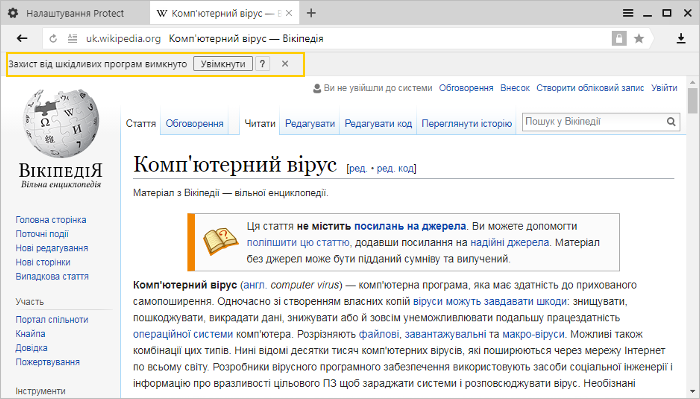Follow the файлові link
The image size is (700, 399).
(x=379, y=334)
